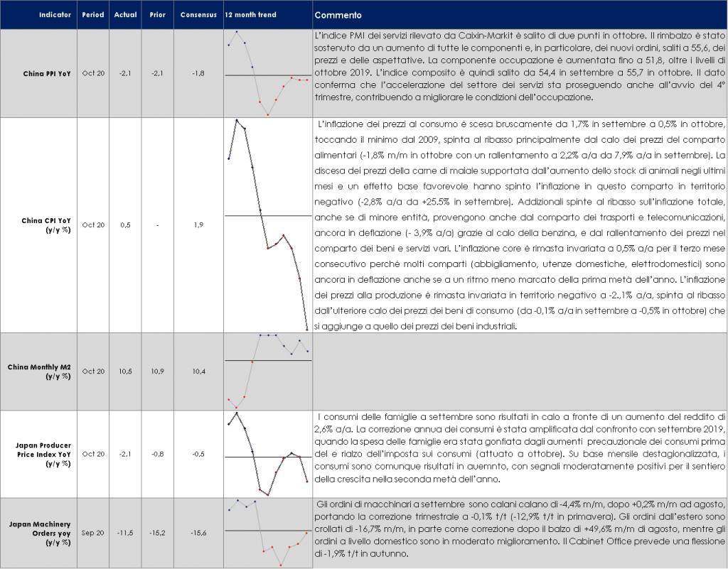This screenshot has height=569, width=728.
Task: Select the Japan Machinery Orders row label
Action: point(41,532)
